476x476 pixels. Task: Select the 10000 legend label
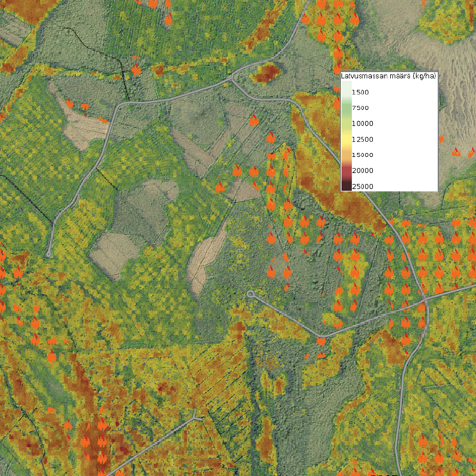click(362, 124)
